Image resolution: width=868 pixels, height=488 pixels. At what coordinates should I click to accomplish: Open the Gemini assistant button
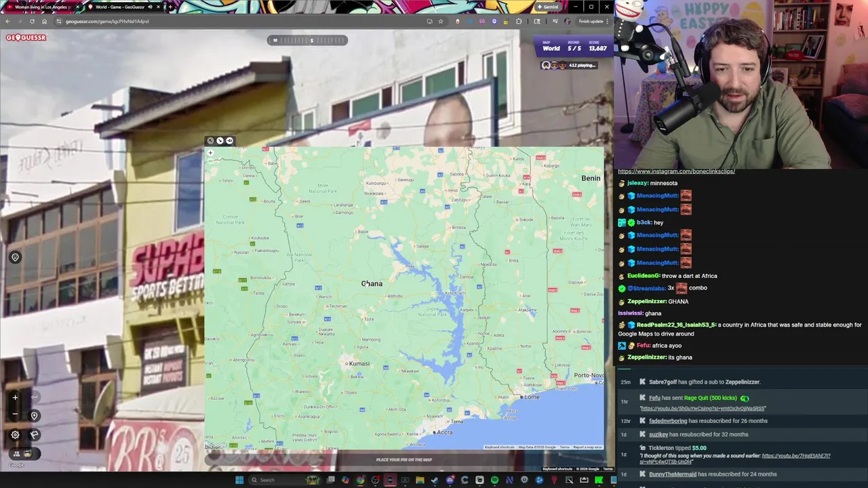(547, 7)
